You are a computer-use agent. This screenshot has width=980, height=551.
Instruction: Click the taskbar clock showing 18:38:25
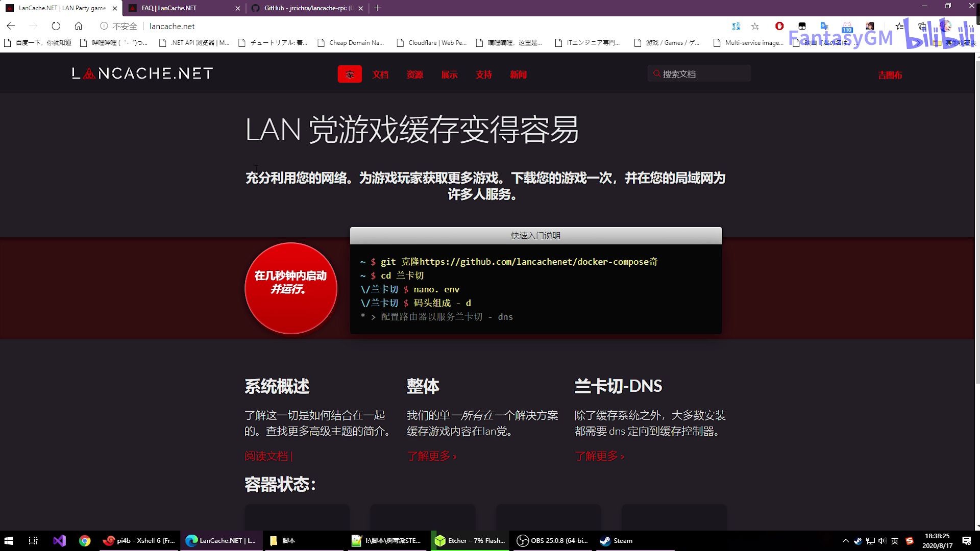pyautogui.click(x=937, y=541)
